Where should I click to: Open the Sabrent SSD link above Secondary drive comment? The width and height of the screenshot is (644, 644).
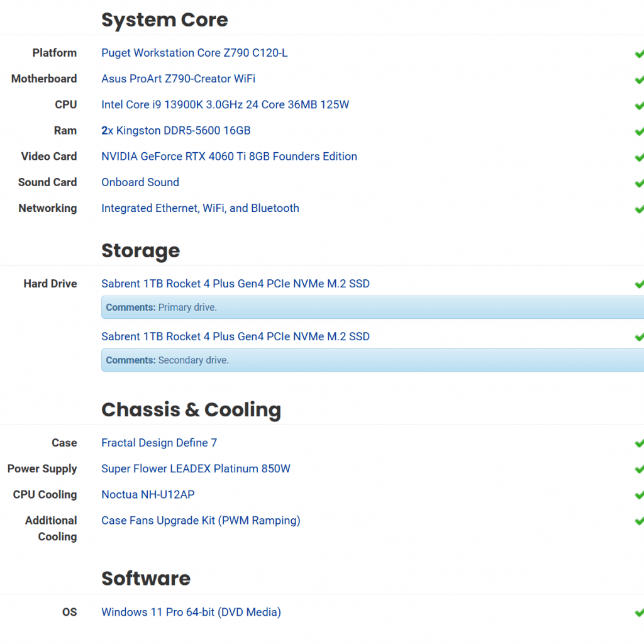coord(235,336)
